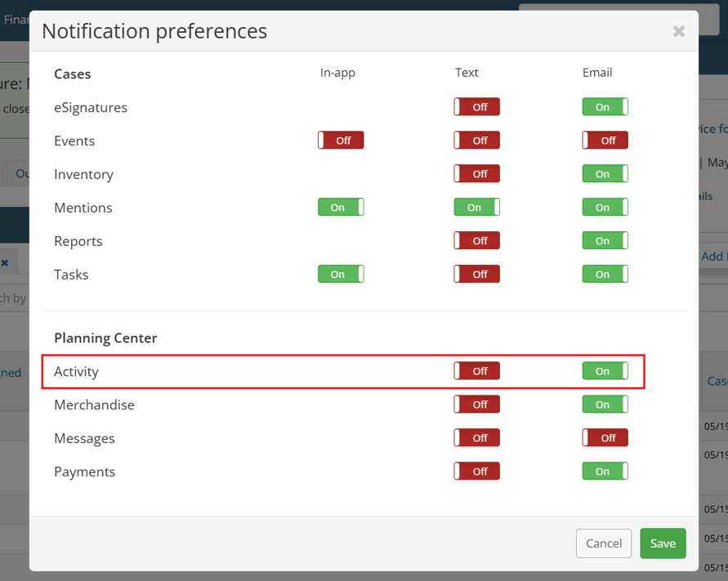Turn off Payments Email notifications
This screenshot has height=581, width=728.
(x=605, y=472)
